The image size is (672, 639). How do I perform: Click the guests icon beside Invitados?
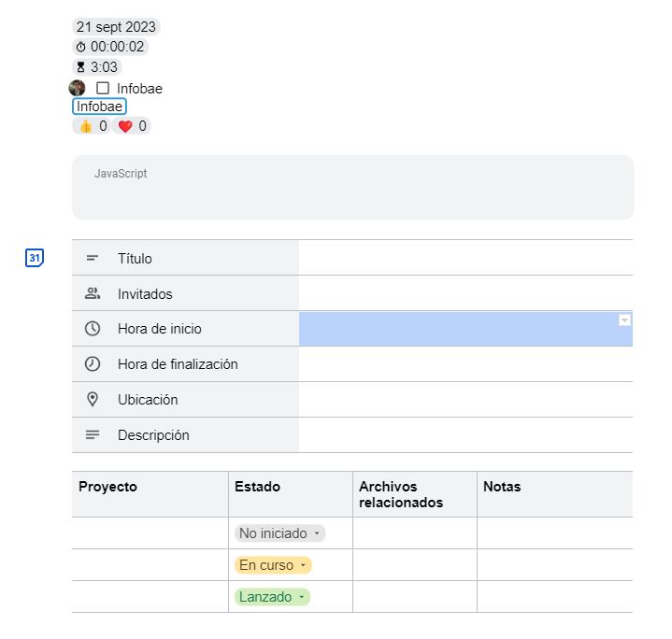pos(93,293)
